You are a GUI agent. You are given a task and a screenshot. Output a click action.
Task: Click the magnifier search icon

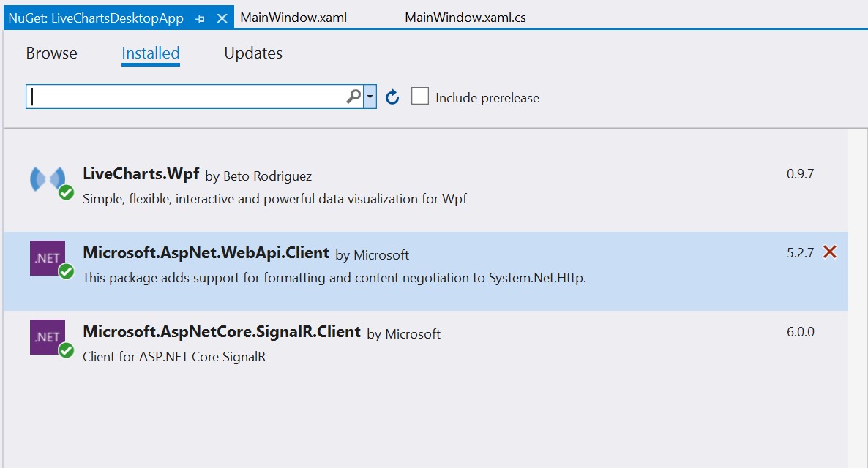353,97
